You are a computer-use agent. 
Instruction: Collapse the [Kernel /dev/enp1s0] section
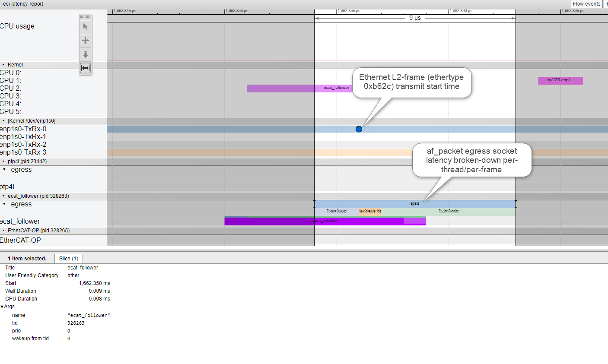3,121
